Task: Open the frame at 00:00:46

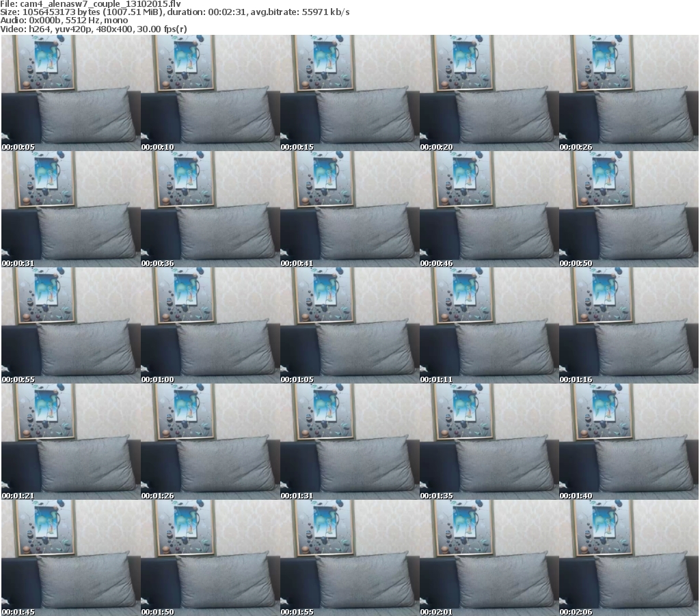Action: [x=489, y=209]
